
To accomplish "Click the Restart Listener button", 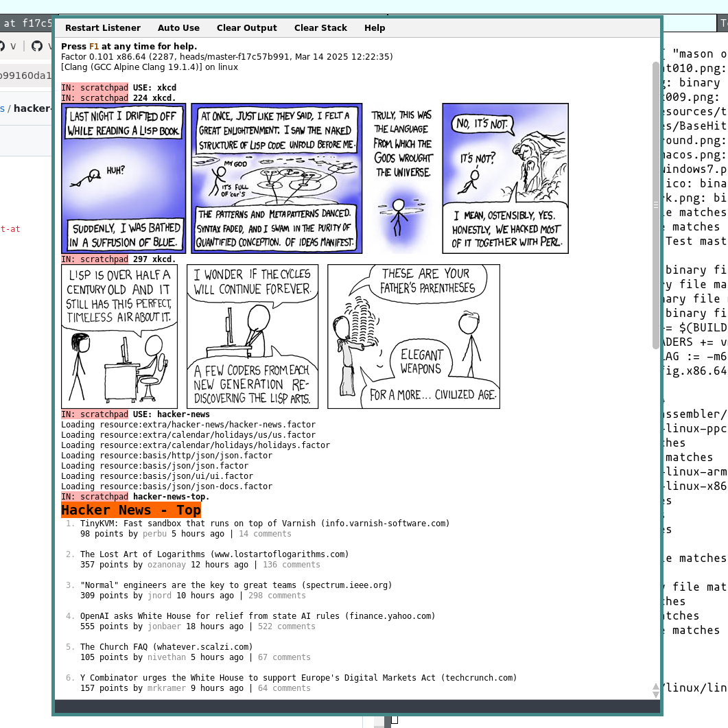I will click(x=103, y=28).
